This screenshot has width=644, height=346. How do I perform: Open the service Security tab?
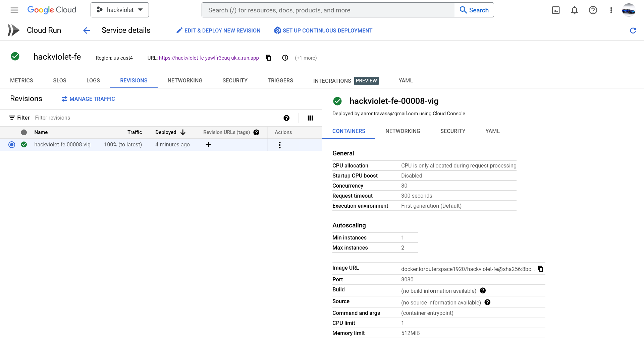click(x=235, y=80)
